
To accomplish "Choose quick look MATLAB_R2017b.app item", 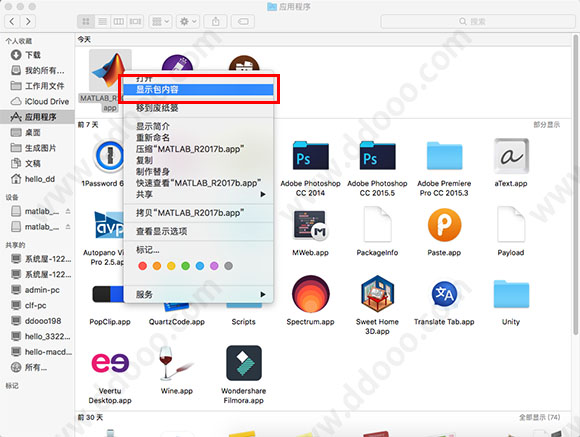I will [199, 183].
